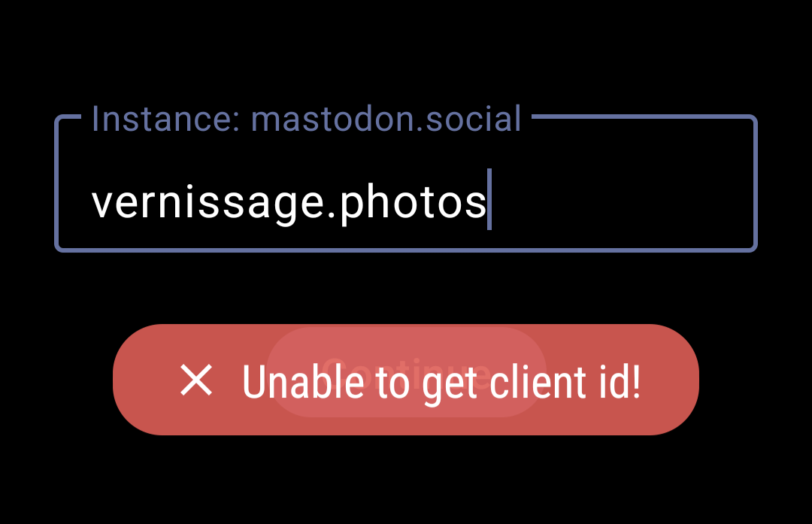Place cursor in the 'vernissage.photos' text
The width and height of the screenshot is (812, 524).
click(x=289, y=202)
